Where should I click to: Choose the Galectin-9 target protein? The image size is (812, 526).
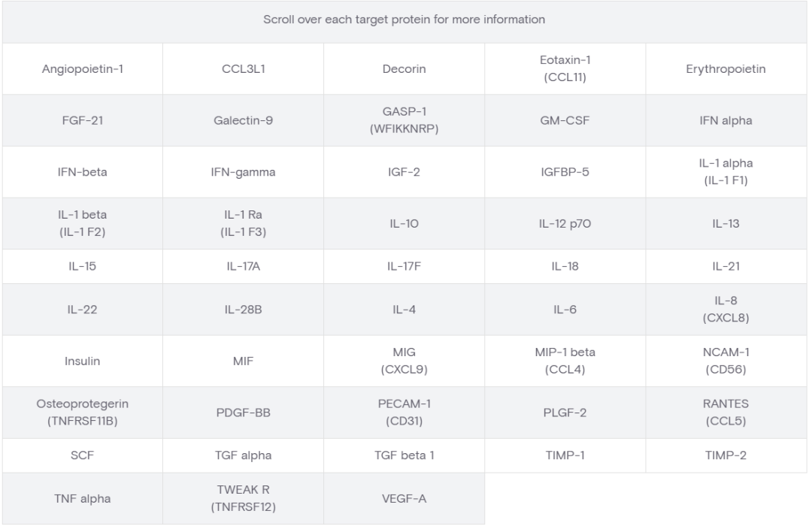point(243,120)
